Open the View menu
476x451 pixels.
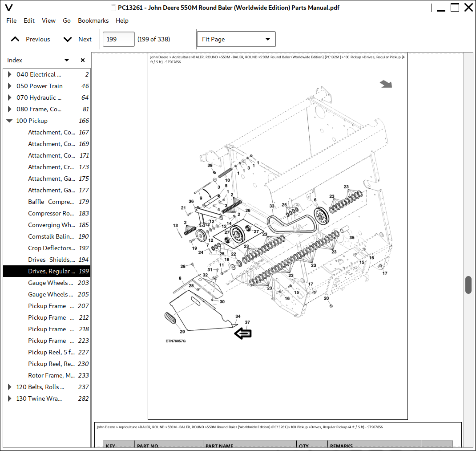tap(48, 20)
